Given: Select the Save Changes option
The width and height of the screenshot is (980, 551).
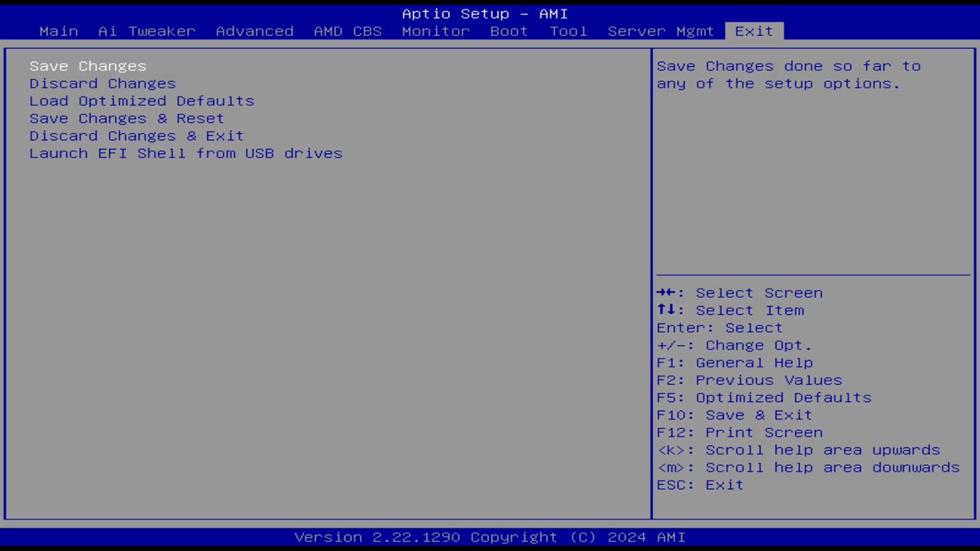Looking at the screenshot, I should [x=88, y=67].
